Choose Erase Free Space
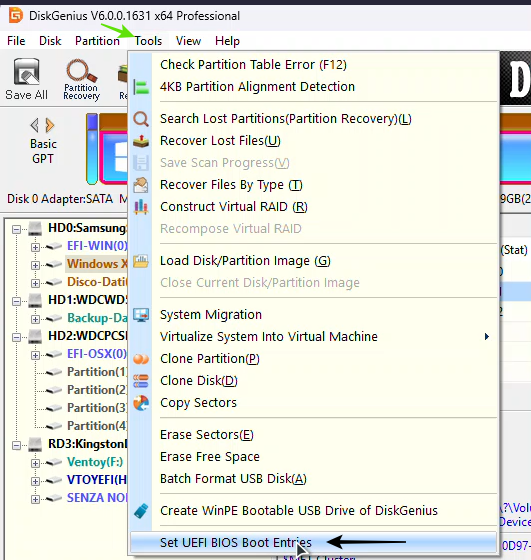Image resolution: width=531 pixels, height=560 pixels. coord(314,457)
